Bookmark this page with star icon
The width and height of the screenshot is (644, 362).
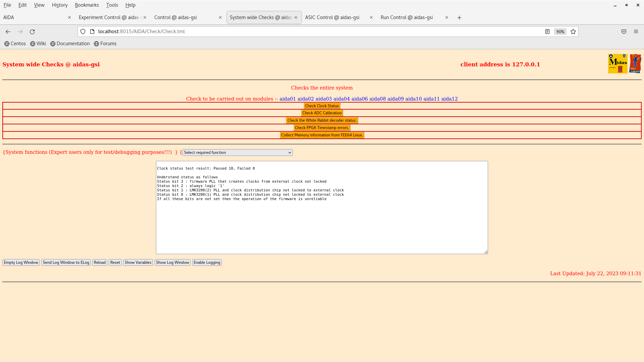pos(573,32)
